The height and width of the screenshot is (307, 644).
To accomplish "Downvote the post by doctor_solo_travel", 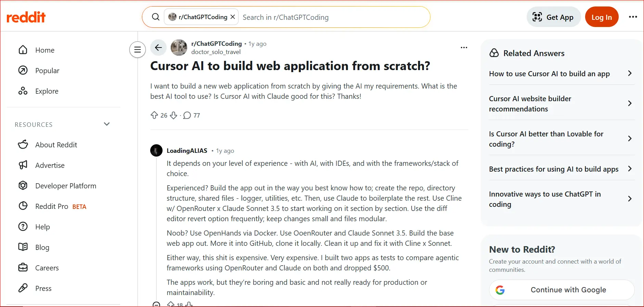I will [x=174, y=115].
